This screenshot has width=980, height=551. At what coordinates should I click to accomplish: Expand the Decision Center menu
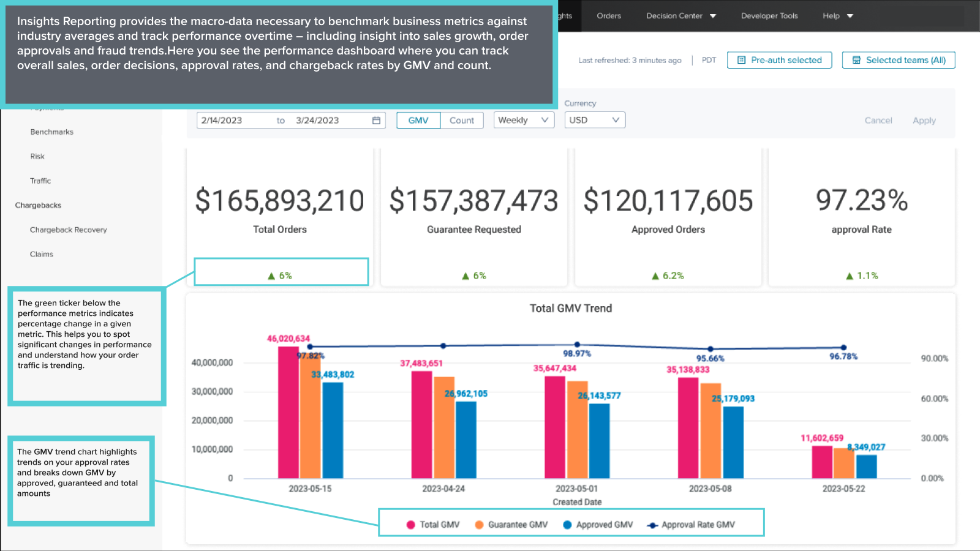click(680, 16)
